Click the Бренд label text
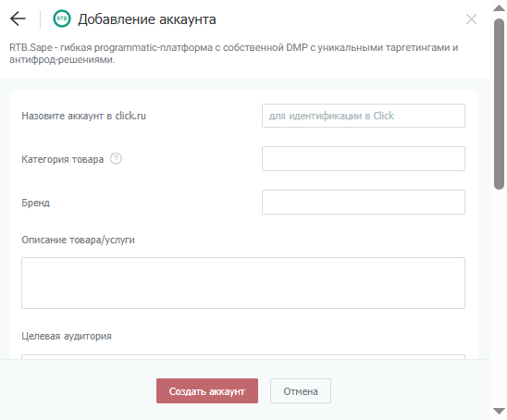 pos(35,203)
